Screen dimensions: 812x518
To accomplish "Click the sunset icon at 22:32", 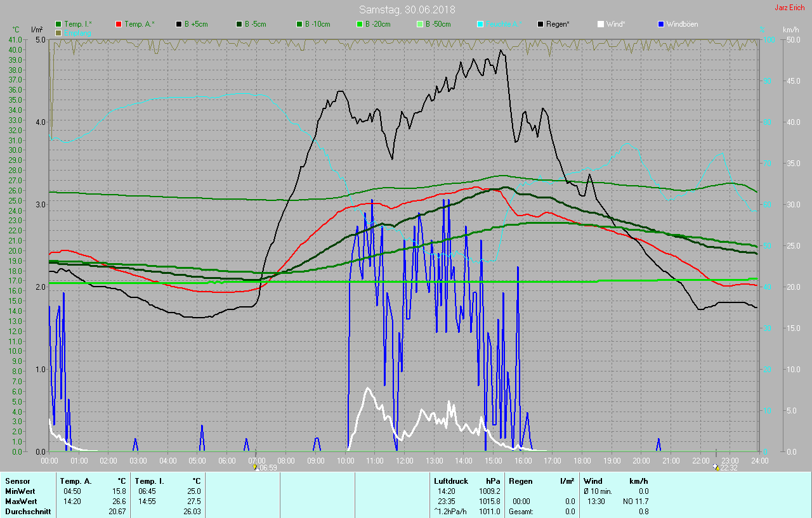I will pos(716,467).
